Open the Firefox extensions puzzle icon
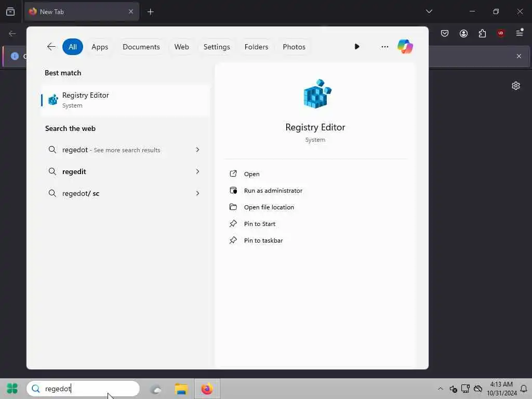 482,33
